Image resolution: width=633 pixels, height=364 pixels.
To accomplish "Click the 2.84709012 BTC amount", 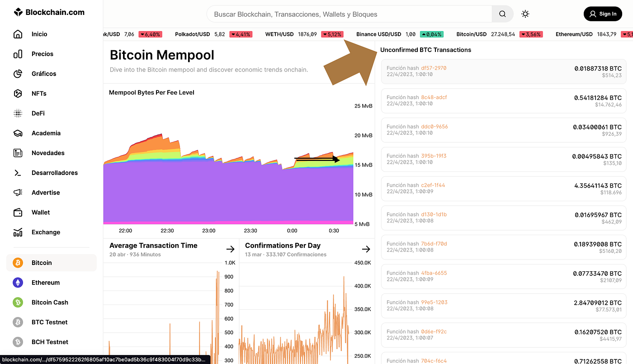I will pos(598,303).
